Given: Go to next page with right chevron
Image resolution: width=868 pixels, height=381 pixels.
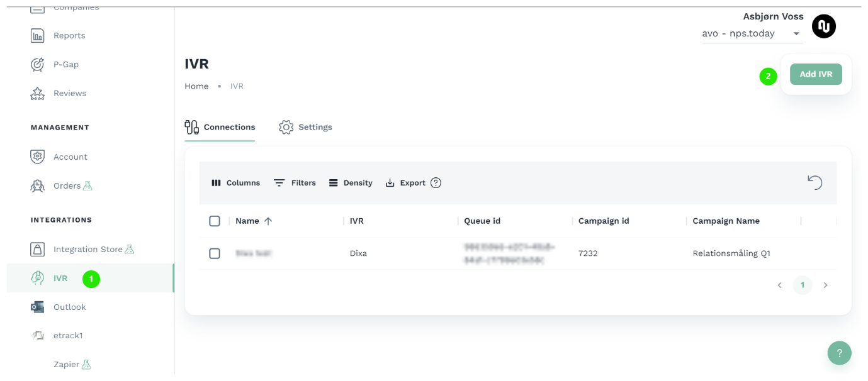Looking at the screenshot, I should click(825, 285).
